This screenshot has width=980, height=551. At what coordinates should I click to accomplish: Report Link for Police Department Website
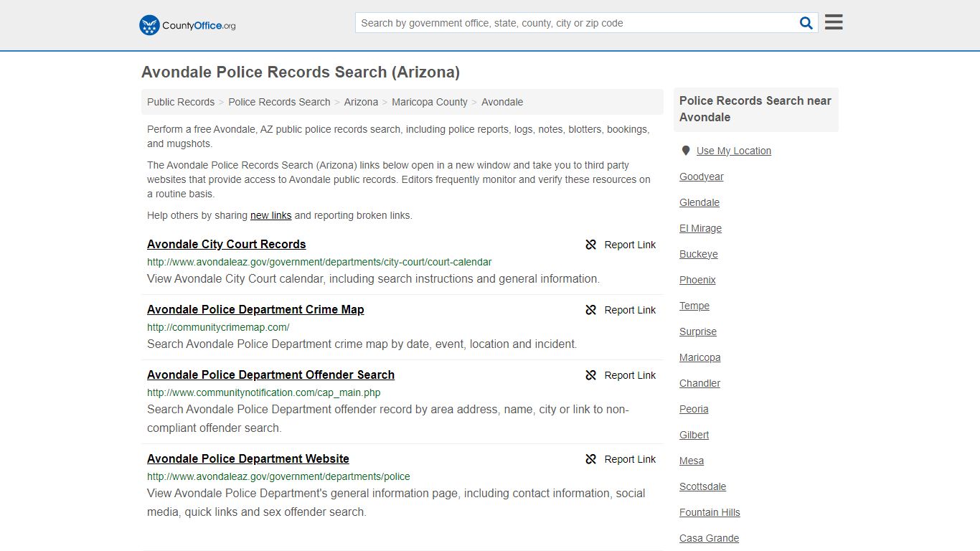(x=630, y=459)
